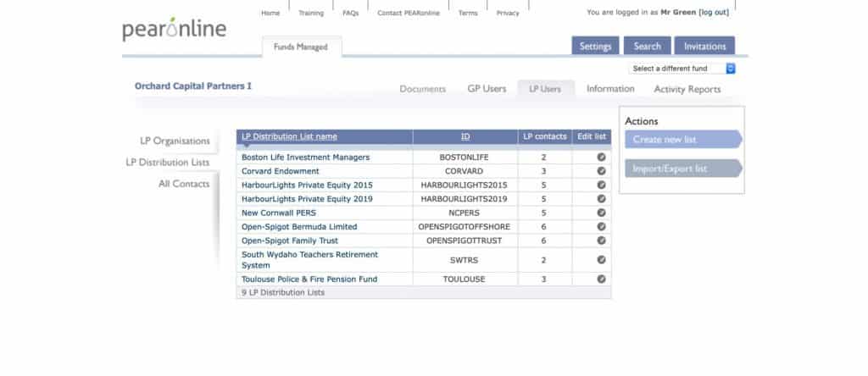
Task: Open edit icon for HarbourLights Private Equity 2015
Action: tap(601, 185)
